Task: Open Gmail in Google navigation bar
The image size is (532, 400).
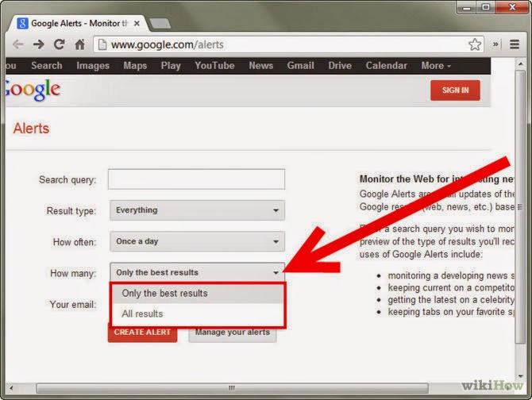Action: coord(301,65)
